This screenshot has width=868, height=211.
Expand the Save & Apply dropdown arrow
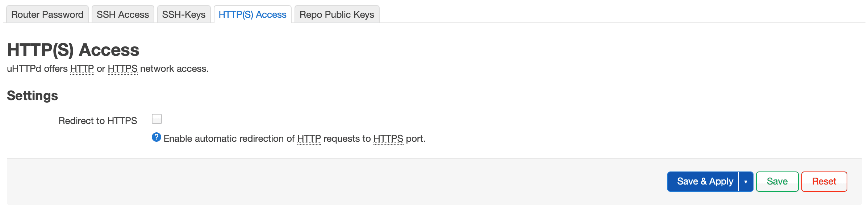tap(746, 182)
